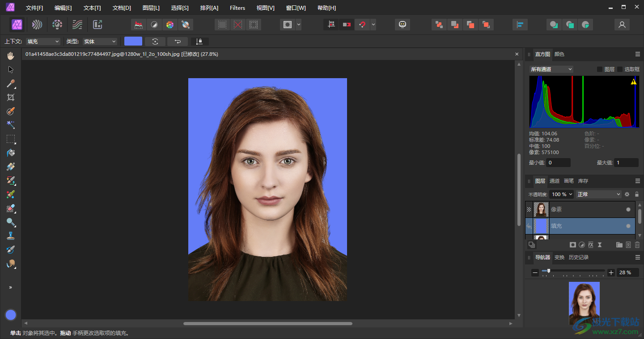The width and height of the screenshot is (644, 339).
Task: Select the Flood Fill bucket tool
Action: [x=11, y=153]
